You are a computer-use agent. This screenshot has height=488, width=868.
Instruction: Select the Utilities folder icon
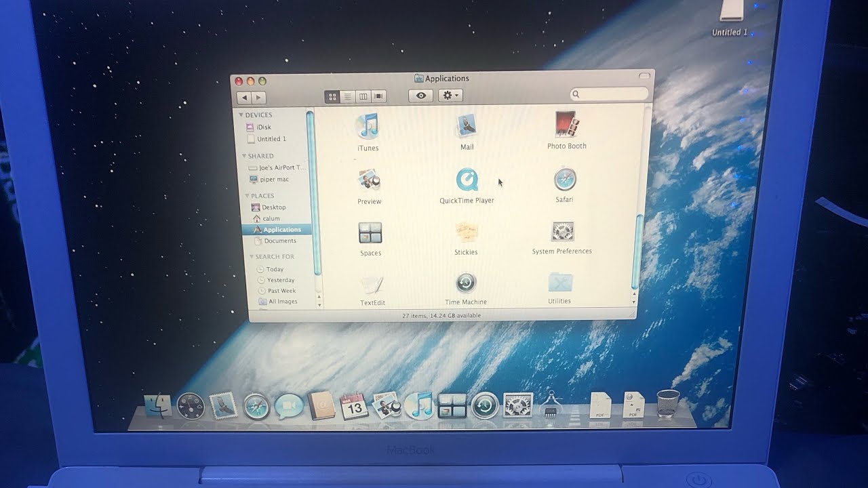[x=560, y=282]
